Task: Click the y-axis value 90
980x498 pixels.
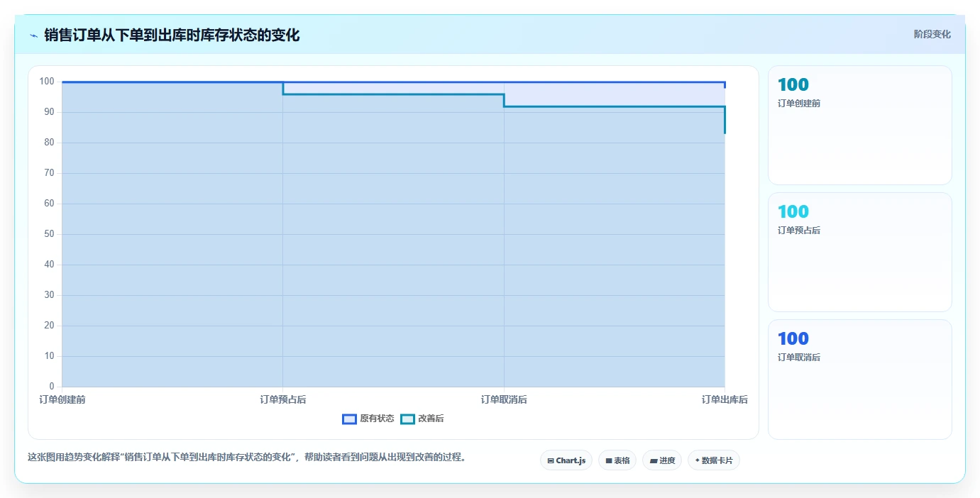Action: pos(49,112)
